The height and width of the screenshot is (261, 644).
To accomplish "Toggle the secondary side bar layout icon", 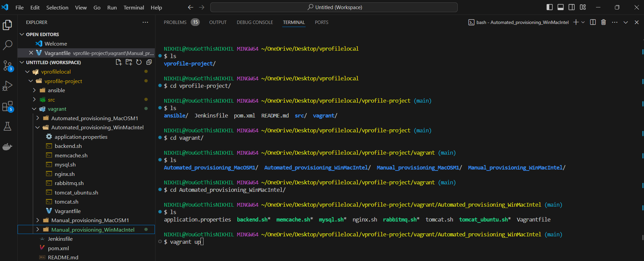I will pos(572,7).
